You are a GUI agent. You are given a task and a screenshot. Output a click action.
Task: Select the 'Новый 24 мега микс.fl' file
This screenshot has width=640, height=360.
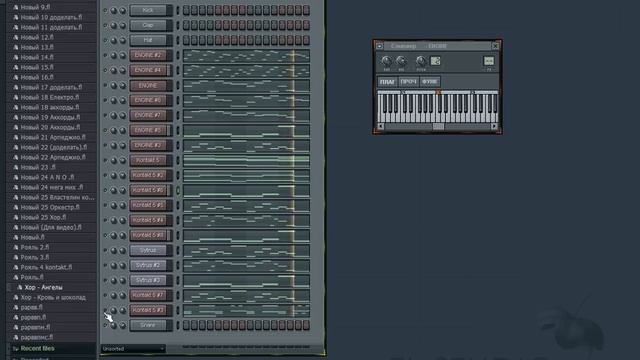pos(51,187)
